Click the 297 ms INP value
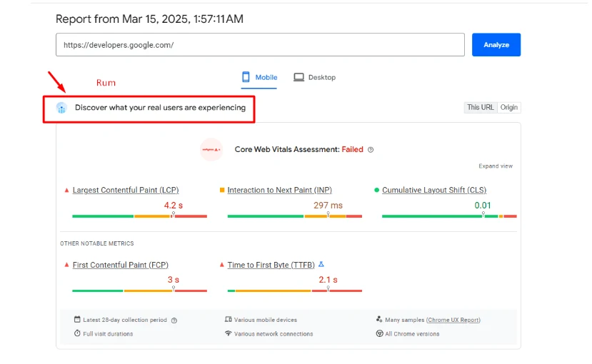 pos(328,206)
